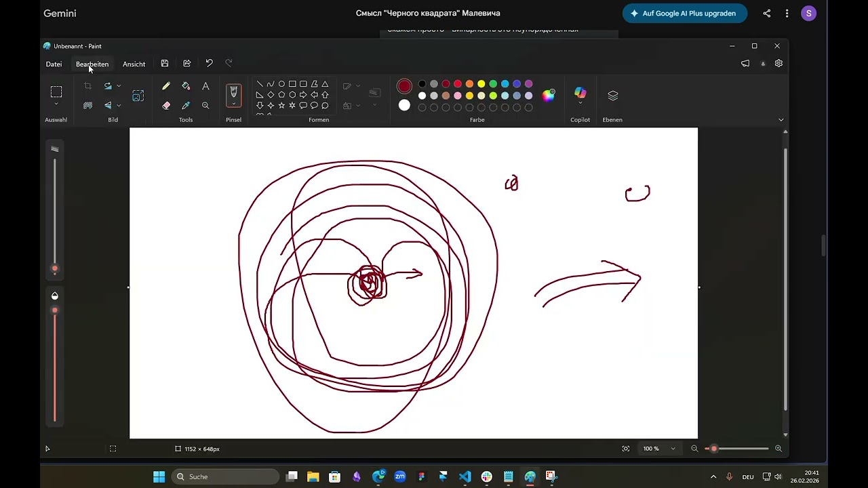Pick the hexagon shape
This screenshot has height=488, width=868.
[292, 95]
